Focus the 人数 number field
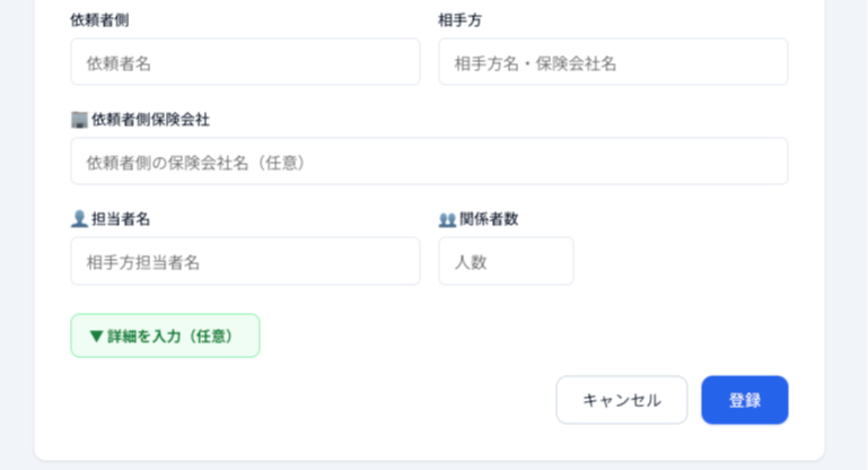Image resolution: width=868 pixels, height=470 pixels. (x=506, y=261)
